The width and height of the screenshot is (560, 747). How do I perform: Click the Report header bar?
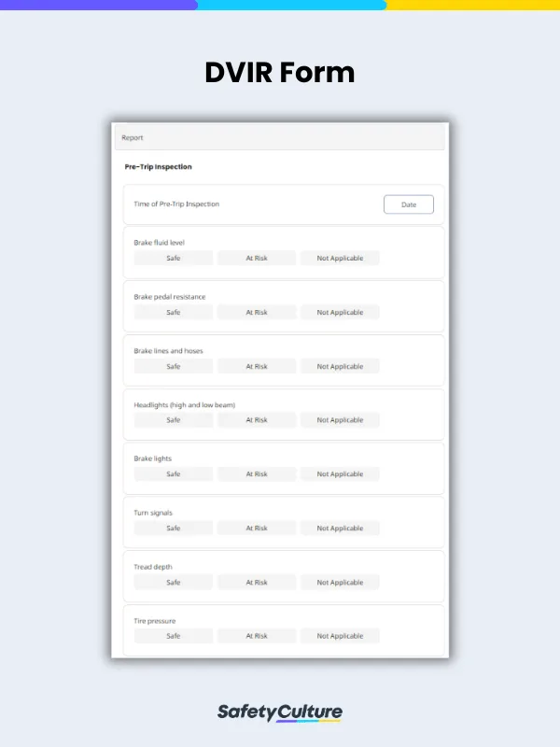[280, 137]
